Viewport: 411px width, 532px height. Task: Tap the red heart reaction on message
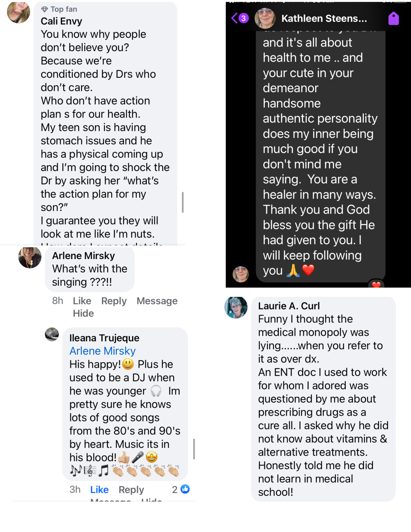point(376,285)
